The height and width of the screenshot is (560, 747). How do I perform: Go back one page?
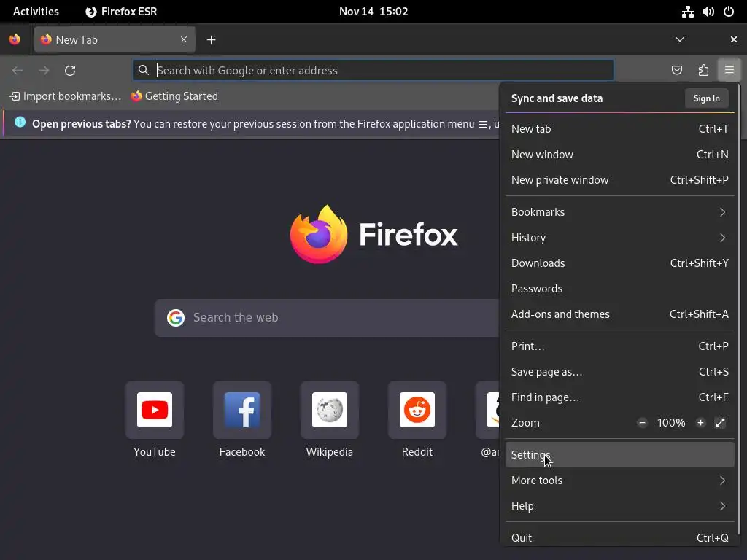click(x=18, y=71)
